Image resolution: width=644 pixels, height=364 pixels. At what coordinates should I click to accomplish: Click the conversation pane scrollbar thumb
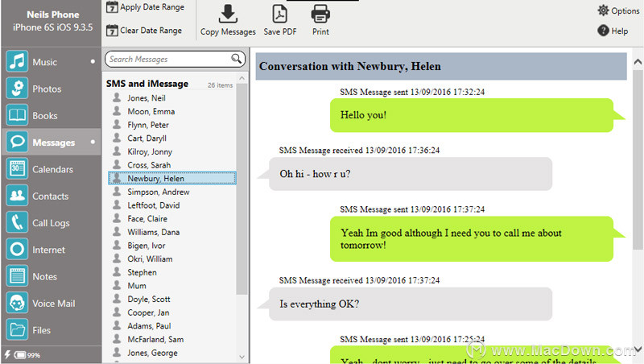point(638,159)
